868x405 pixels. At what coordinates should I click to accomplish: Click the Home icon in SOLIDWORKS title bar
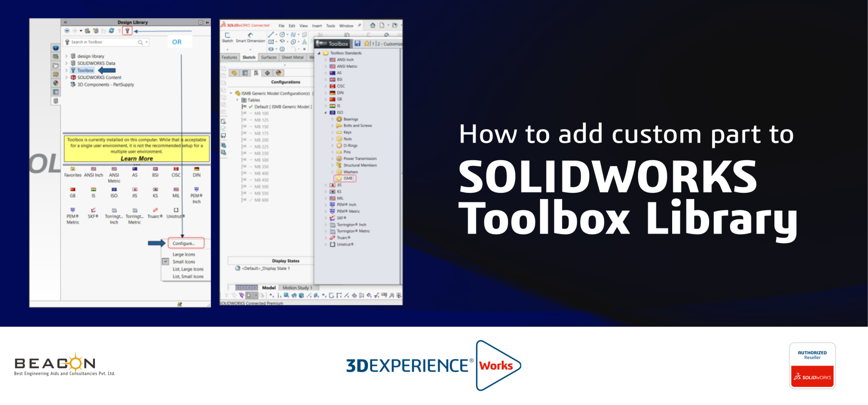click(373, 25)
